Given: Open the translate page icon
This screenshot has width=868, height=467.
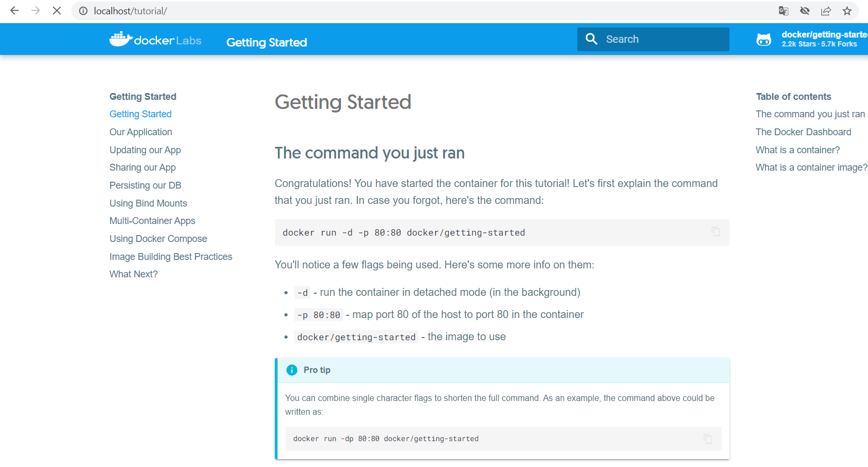Looking at the screenshot, I should tap(783, 11).
